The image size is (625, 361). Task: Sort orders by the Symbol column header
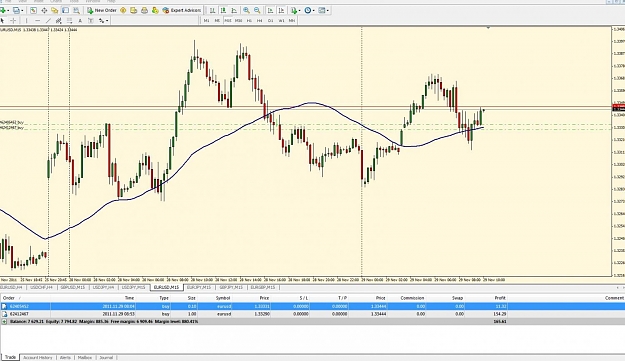point(223,298)
